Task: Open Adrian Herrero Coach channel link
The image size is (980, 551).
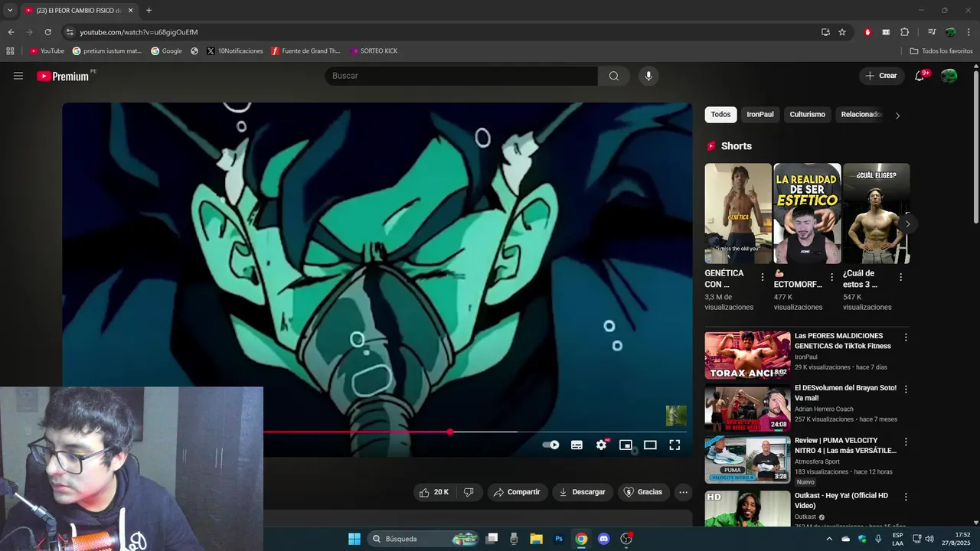Action: pos(824,409)
